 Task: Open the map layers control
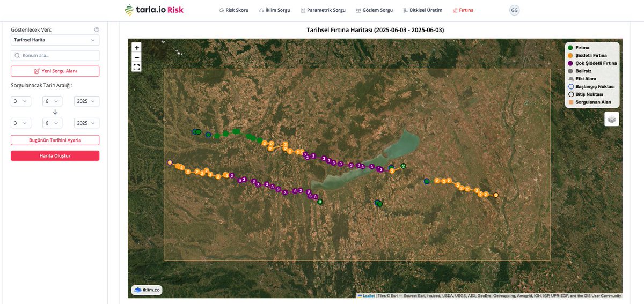612,119
